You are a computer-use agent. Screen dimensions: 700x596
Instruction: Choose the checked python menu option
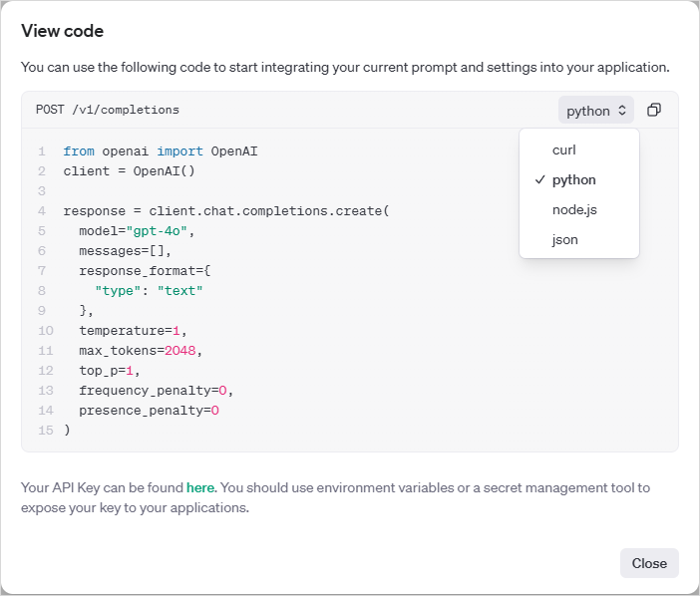coord(574,179)
